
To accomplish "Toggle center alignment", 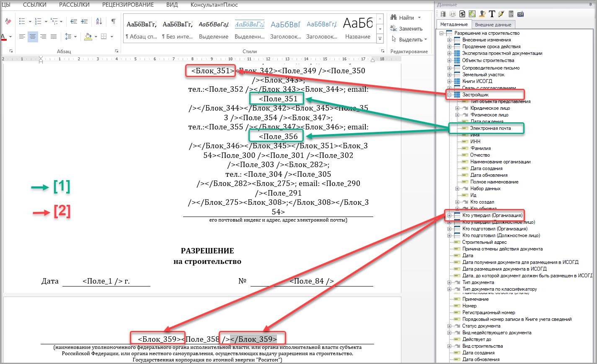I will pyautogui.click(x=33, y=37).
